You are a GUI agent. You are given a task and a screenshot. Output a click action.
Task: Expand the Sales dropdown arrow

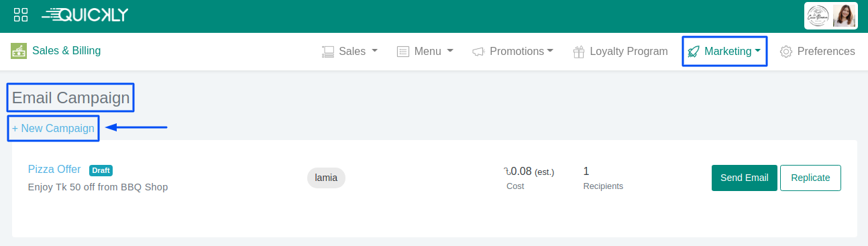[x=375, y=51]
